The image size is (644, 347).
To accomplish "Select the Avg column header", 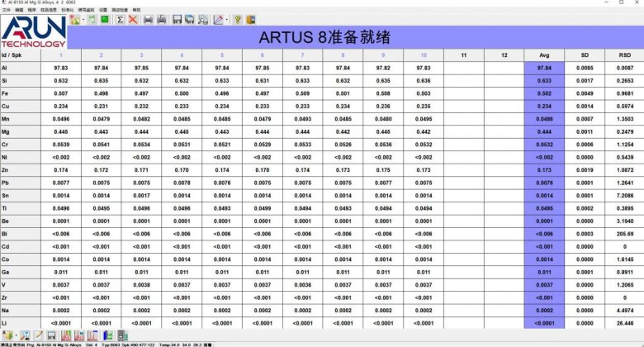I will pos(543,55).
